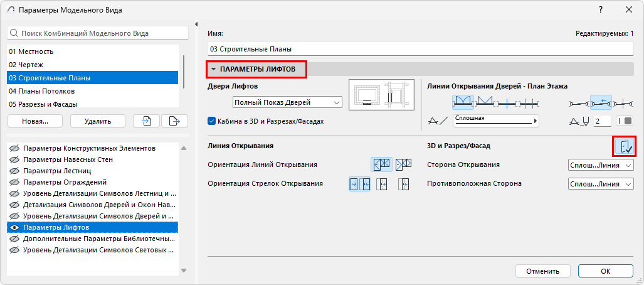The width and height of the screenshot is (644, 285).
Task: Hide Параметры Лифтов panel via eye icon
Action: (x=15, y=227)
